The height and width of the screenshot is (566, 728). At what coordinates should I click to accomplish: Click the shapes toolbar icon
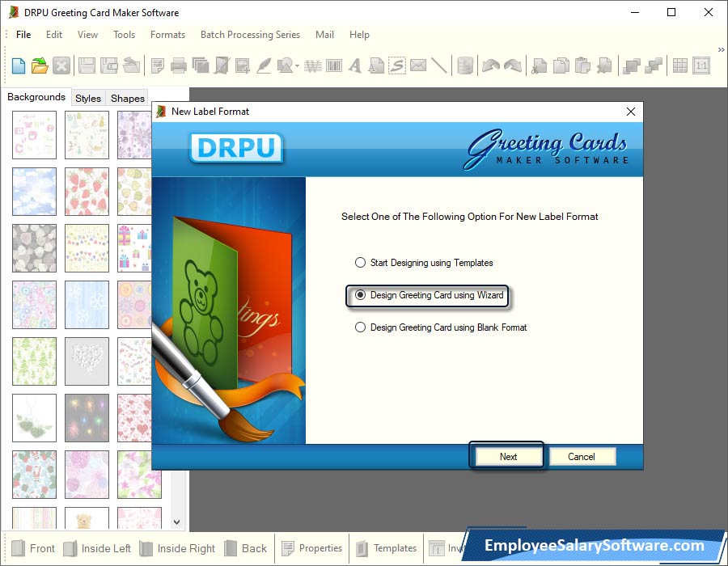pyautogui.click(x=285, y=65)
